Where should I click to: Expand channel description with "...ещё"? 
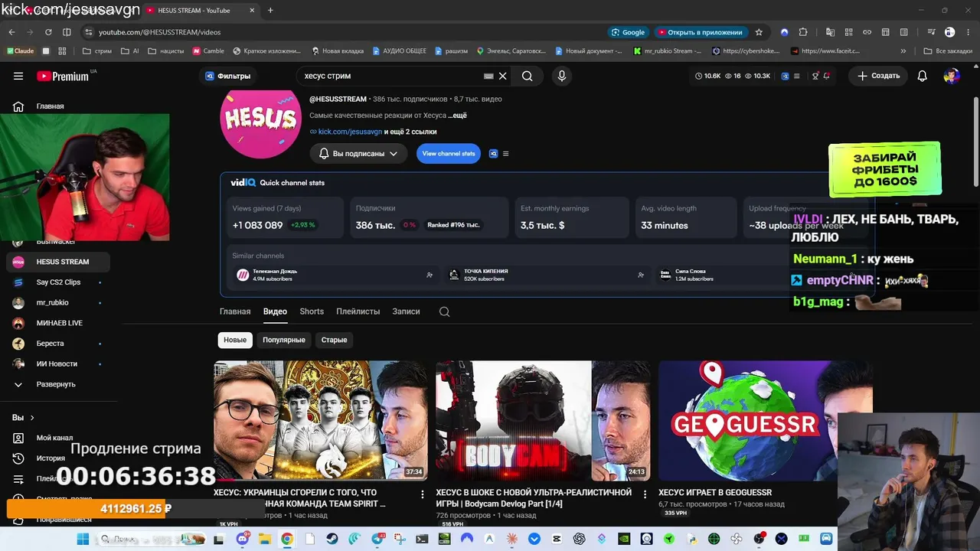click(458, 116)
